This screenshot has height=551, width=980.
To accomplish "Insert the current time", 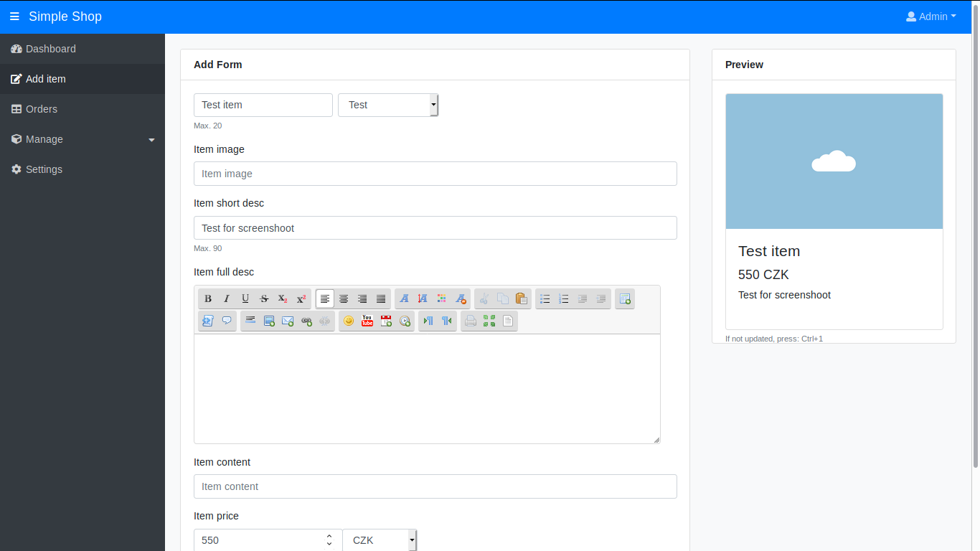I will 405,321.
